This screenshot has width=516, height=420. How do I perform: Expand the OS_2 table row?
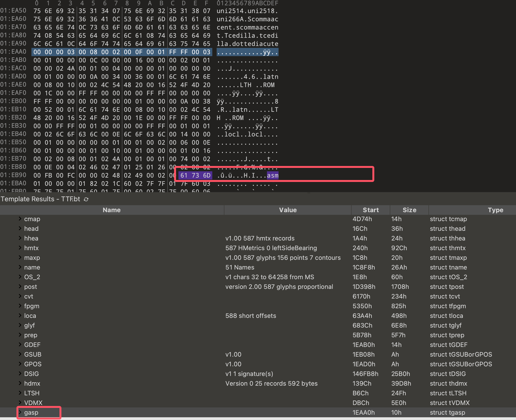[20, 277]
